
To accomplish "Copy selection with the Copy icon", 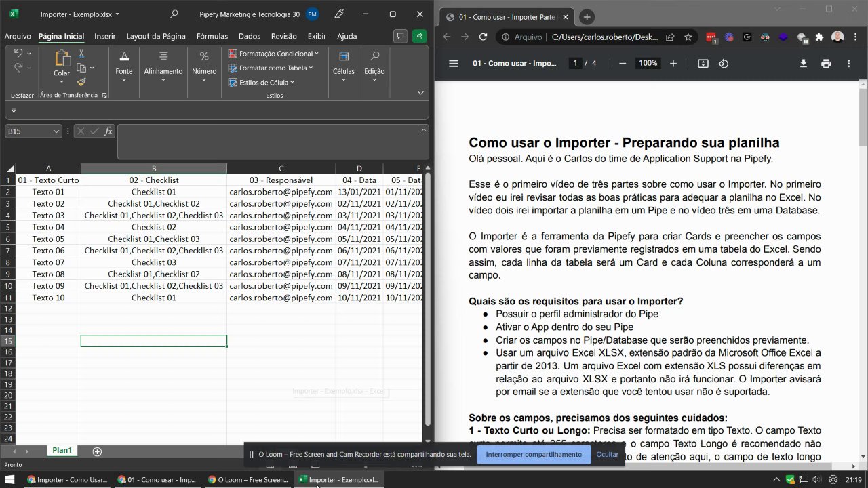I will (81, 68).
